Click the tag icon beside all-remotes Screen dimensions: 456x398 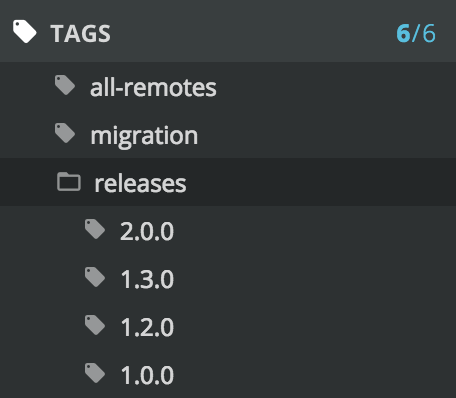click(x=65, y=85)
